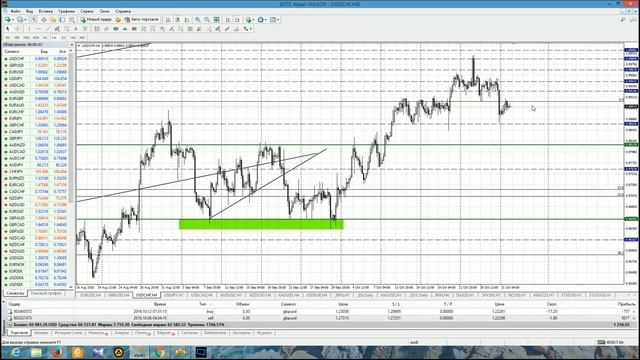Viewport: 640px width, 360px height.
Task: Open the Сервис menu
Action: [x=87, y=11]
